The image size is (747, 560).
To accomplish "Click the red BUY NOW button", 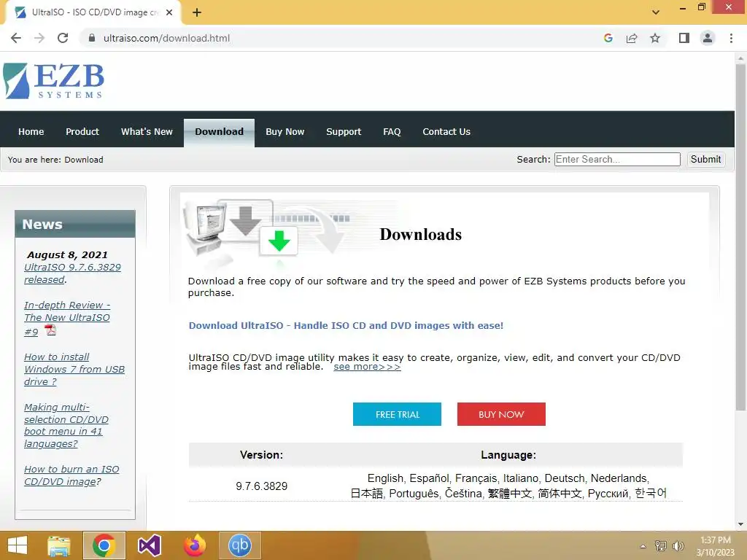I will click(x=501, y=414).
